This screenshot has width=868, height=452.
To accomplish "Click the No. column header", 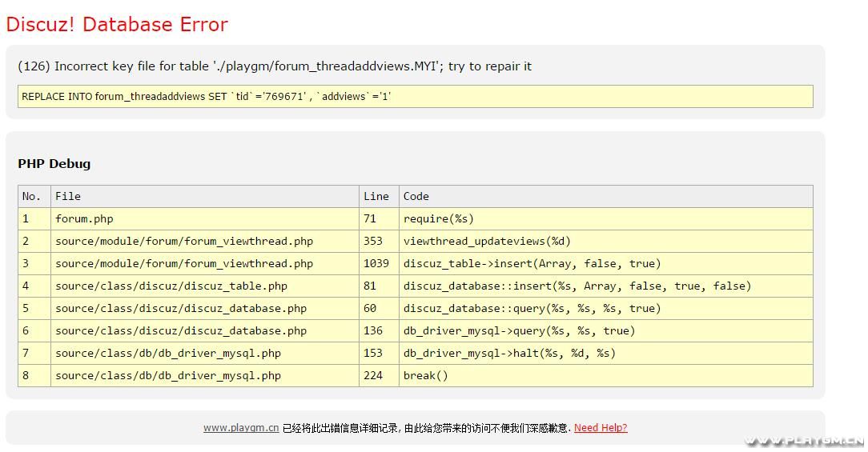I will pos(34,197).
